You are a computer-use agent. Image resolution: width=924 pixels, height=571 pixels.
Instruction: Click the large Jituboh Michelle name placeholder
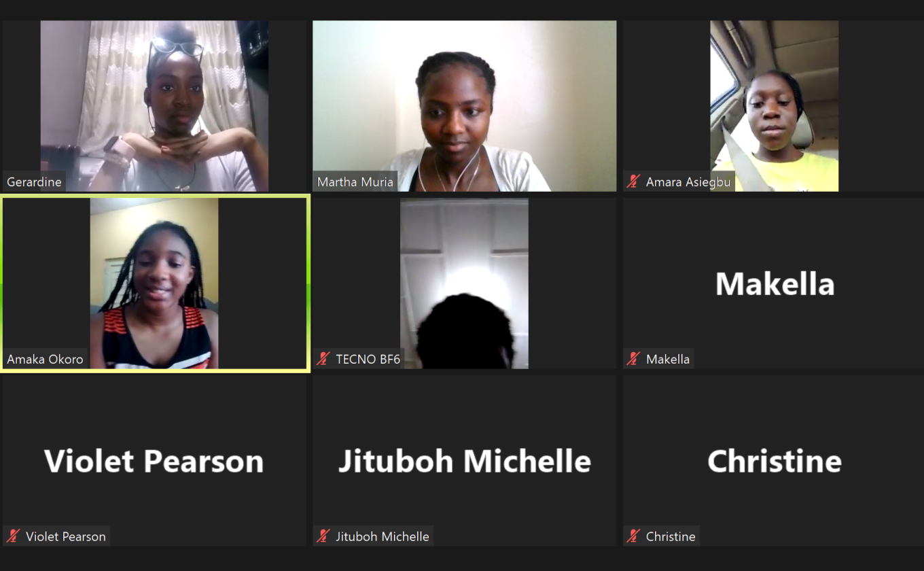coord(465,461)
